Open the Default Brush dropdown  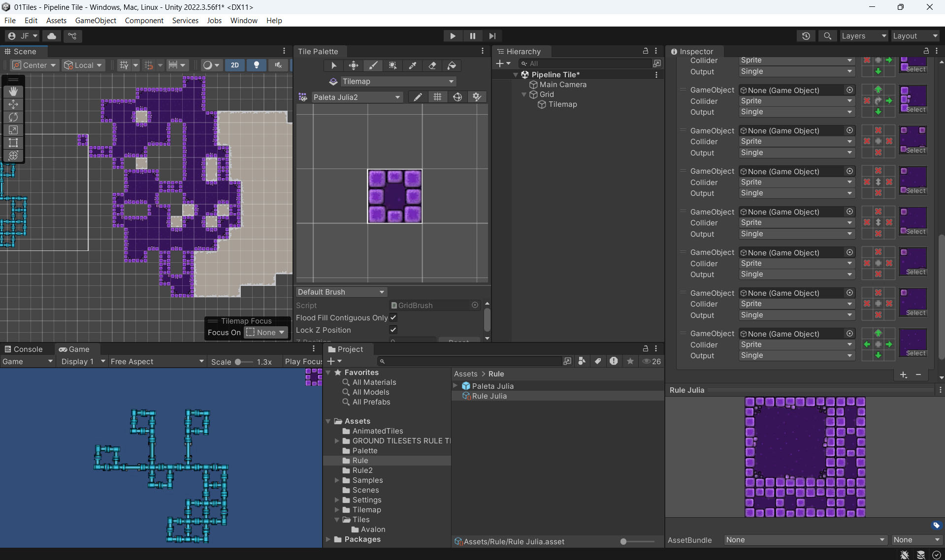click(x=341, y=292)
